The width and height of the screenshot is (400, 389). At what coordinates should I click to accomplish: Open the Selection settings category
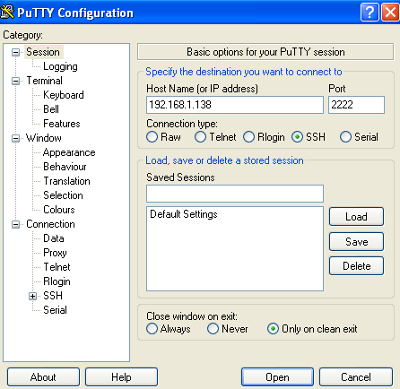pos(63,195)
